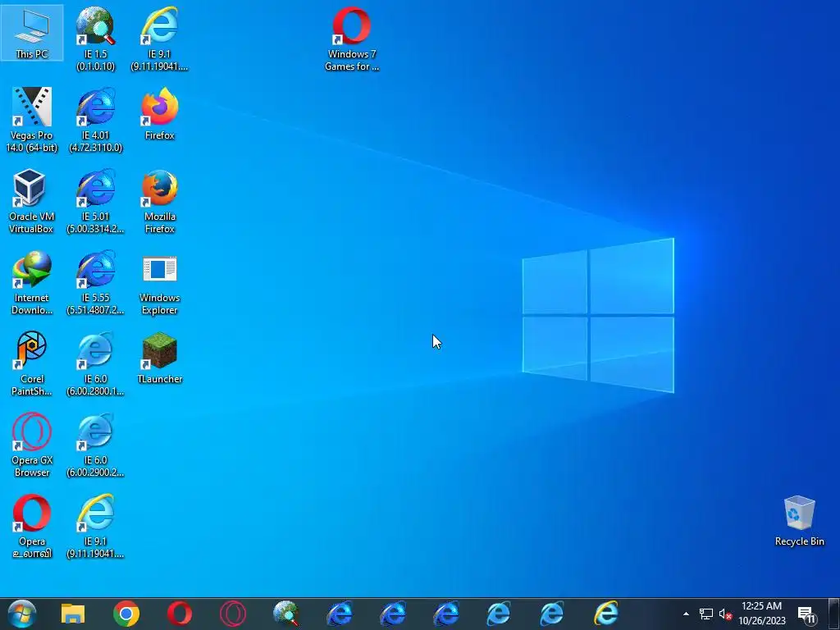Image resolution: width=840 pixels, height=630 pixels.
Task: Select the IE 9.1 shortcut next to IE 1.5
Action: pos(160,38)
